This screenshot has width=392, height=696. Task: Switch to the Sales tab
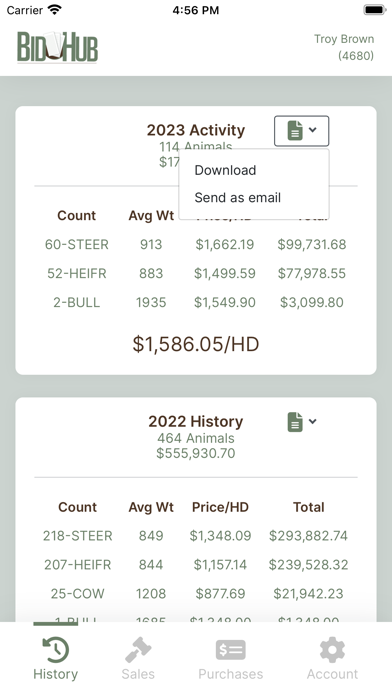138,659
